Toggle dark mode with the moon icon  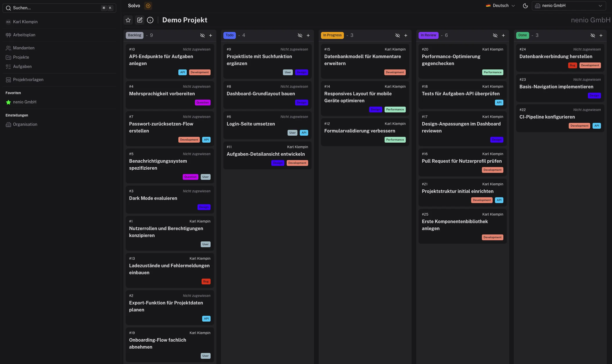pos(525,6)
